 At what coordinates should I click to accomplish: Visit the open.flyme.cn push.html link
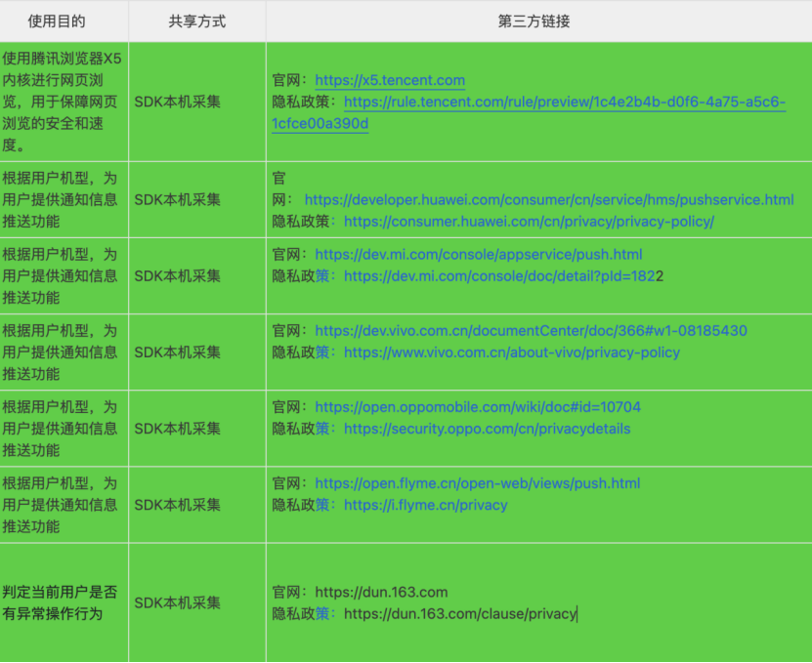coord(478,483)
